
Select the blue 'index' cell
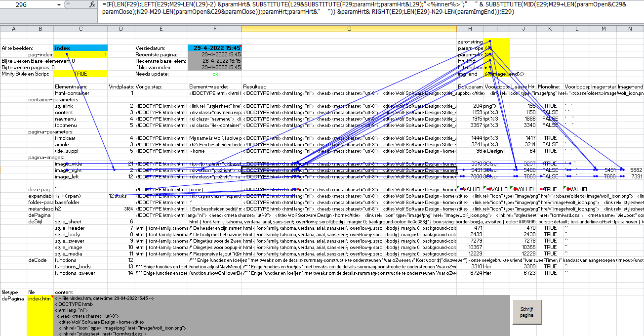pyautogui.click(x=80, y=48)
